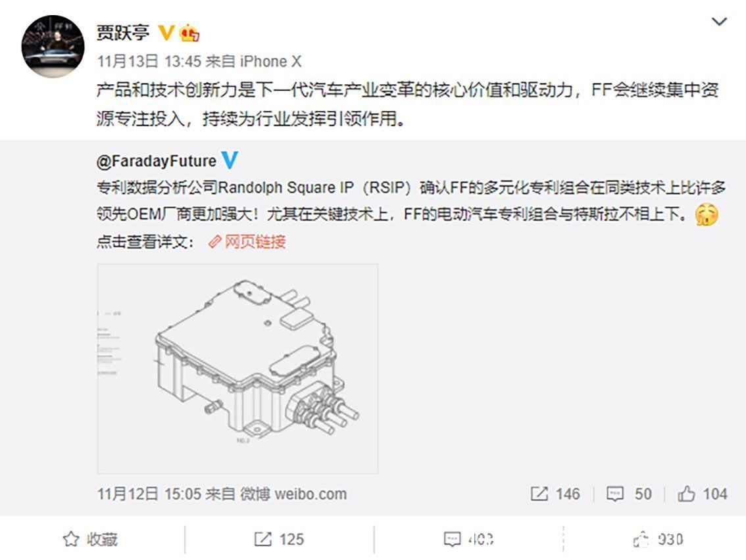Toggle 收藏 star favorite button

(90, 540)
